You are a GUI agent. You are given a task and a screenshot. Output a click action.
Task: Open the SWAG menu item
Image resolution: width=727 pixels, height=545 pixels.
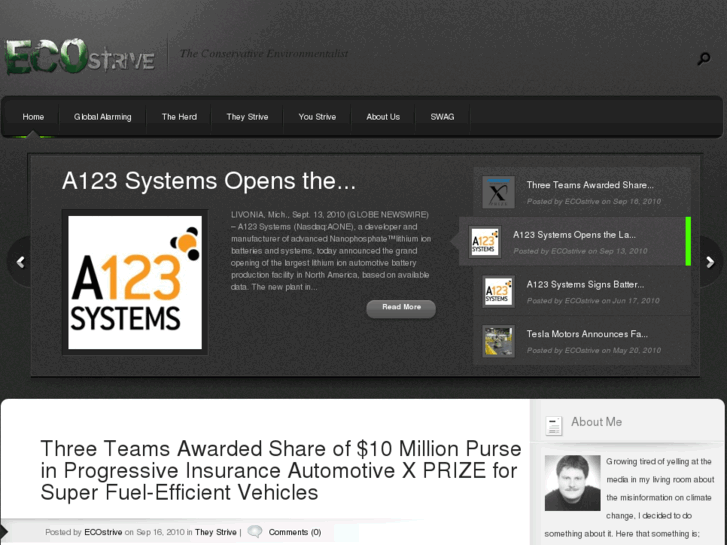(x=442, y=117)
